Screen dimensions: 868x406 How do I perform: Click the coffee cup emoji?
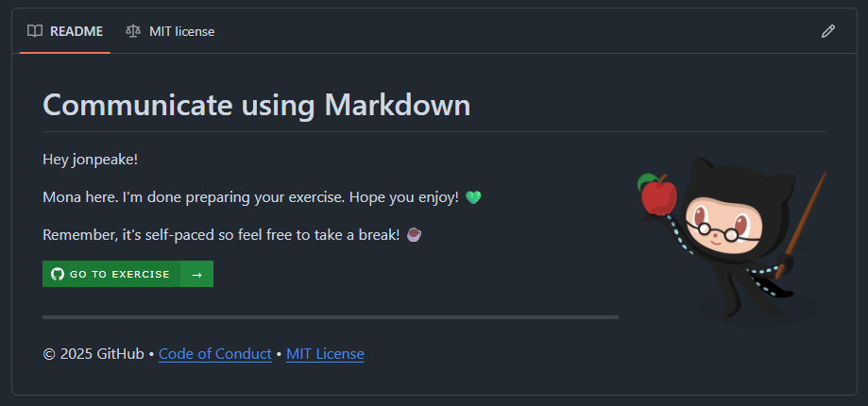pyautogui.click(x=414, y=234)
